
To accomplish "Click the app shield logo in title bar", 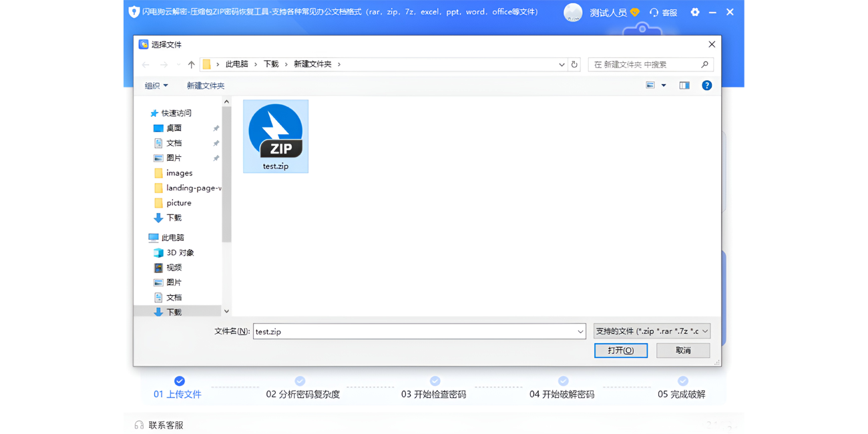I will tap(134, 11).
